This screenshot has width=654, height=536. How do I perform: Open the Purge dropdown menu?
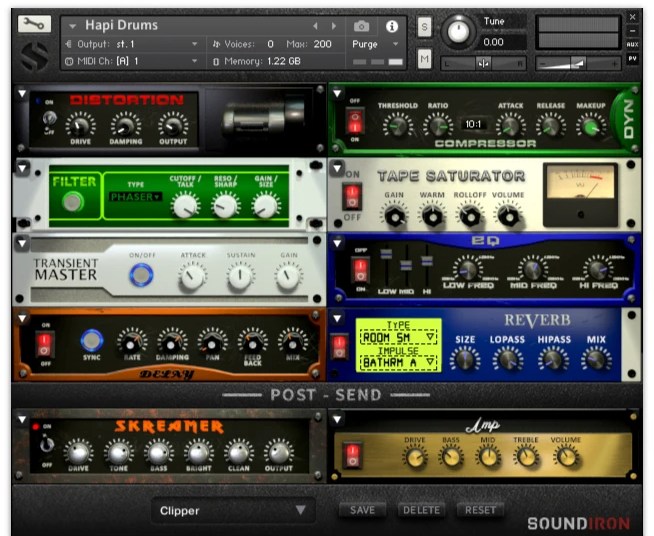pyautogui.click(x=375, y=44)
